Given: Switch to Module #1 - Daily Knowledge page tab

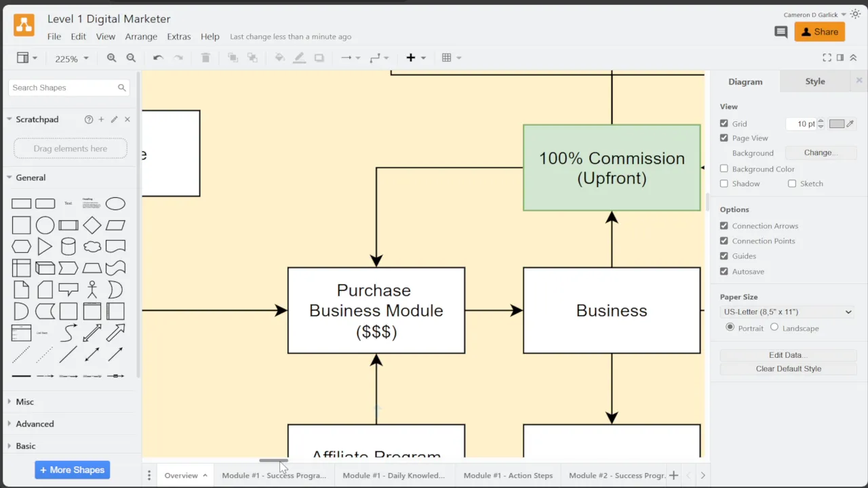Looking at the screenshot, I should point(393,475).
